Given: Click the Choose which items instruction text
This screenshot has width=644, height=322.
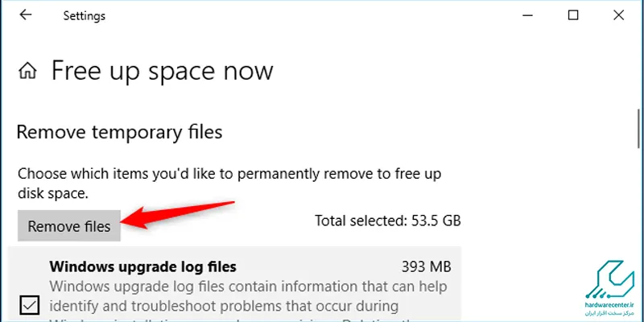Looking at the screenshot, I should coord(229,184).
